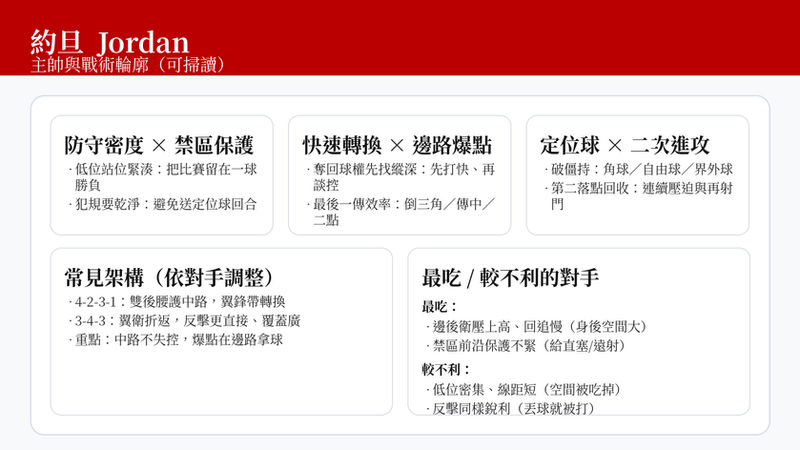This screenshot has width=800, height=450.
Task: Select heading 最吃 / 較不利的對手
Action: pos(510,278)
